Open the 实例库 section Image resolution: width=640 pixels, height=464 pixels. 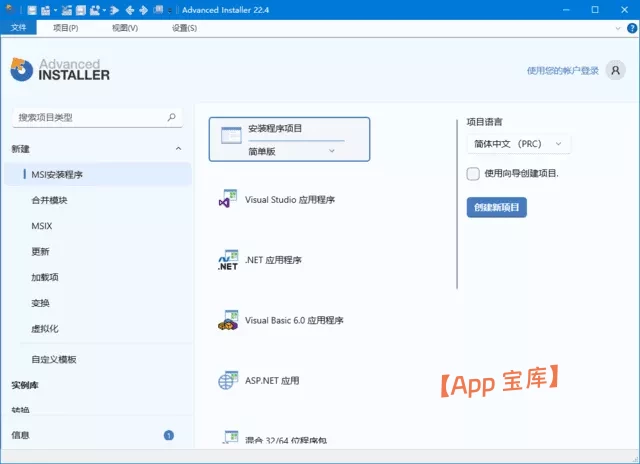click(x=25, y=385)
